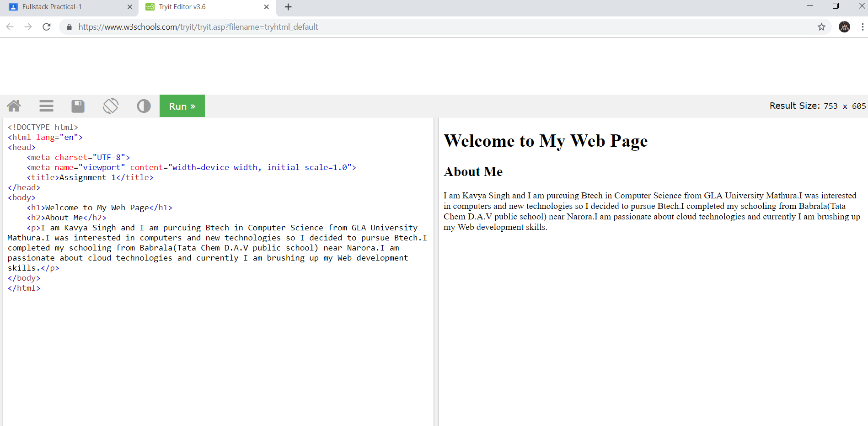Viewport: 868px width, 426px height.
Task: Restore down the browser window
Action: tap(836, 6)
